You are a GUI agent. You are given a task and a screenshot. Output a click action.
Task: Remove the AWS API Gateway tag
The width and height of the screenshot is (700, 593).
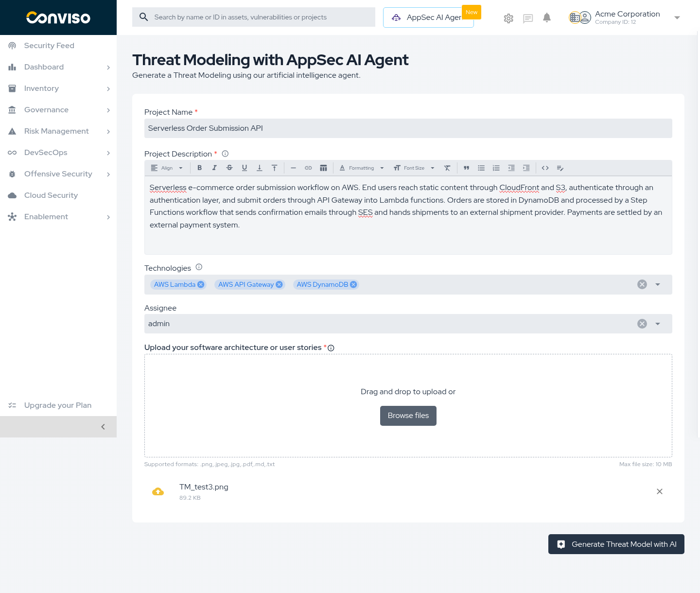279,285
